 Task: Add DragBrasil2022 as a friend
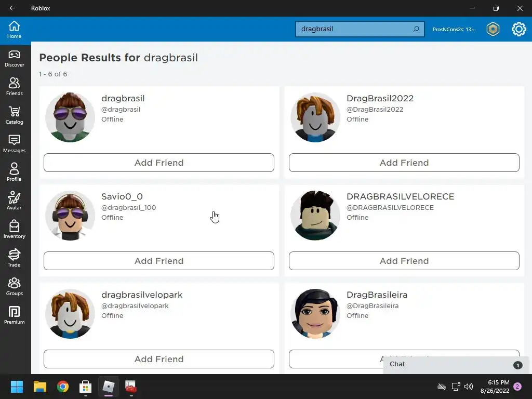[404, 163]
